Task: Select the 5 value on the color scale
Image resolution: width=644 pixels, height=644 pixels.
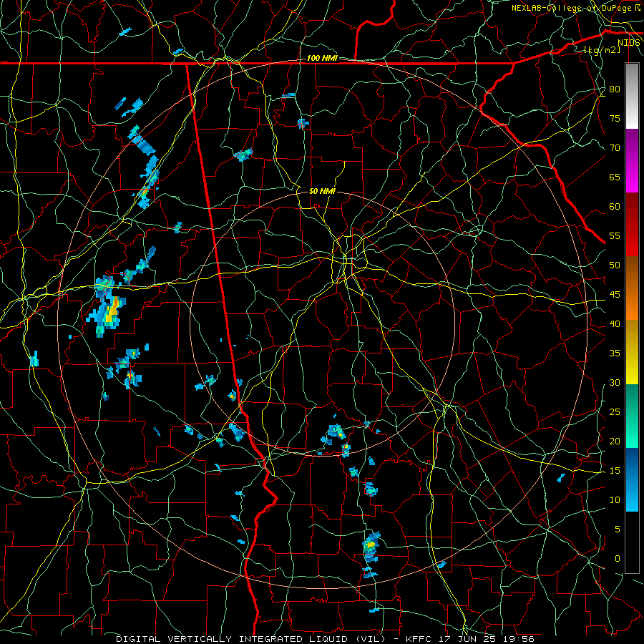Action: pyautogui.click(x=618, y=530)
